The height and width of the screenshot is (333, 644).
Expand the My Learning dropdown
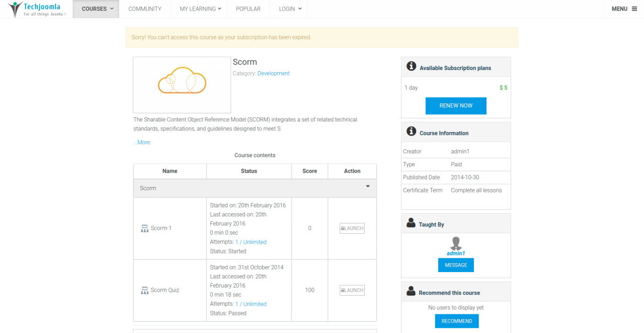pyautogui.click(x=200, y=9)
